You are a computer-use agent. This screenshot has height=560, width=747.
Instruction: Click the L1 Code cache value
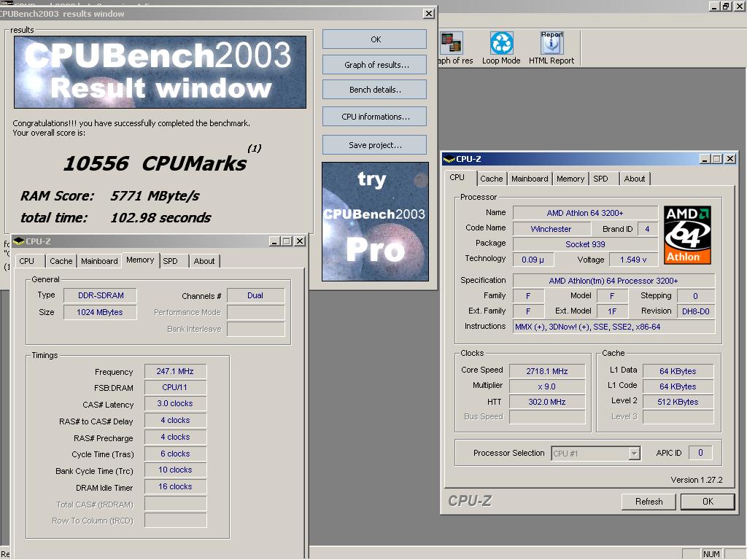(678, 386)
